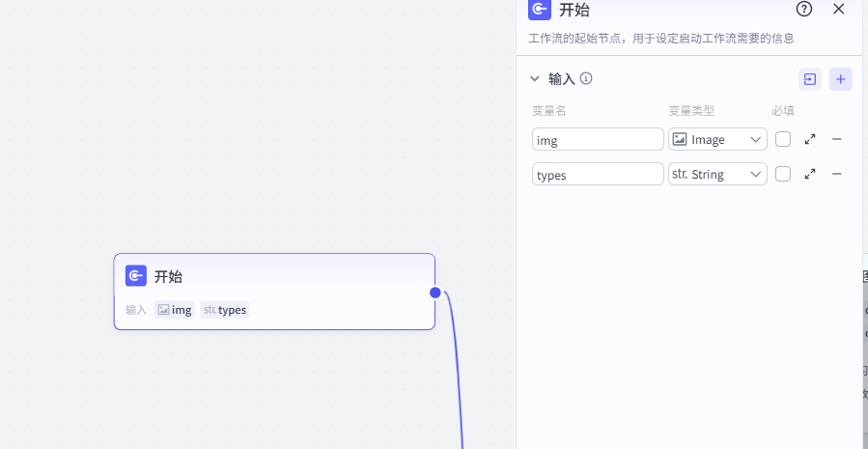Screen dimensions: 868x449
Task: Click the workflow start node description text
Action: pyautogui.click(x=661, y=39)
